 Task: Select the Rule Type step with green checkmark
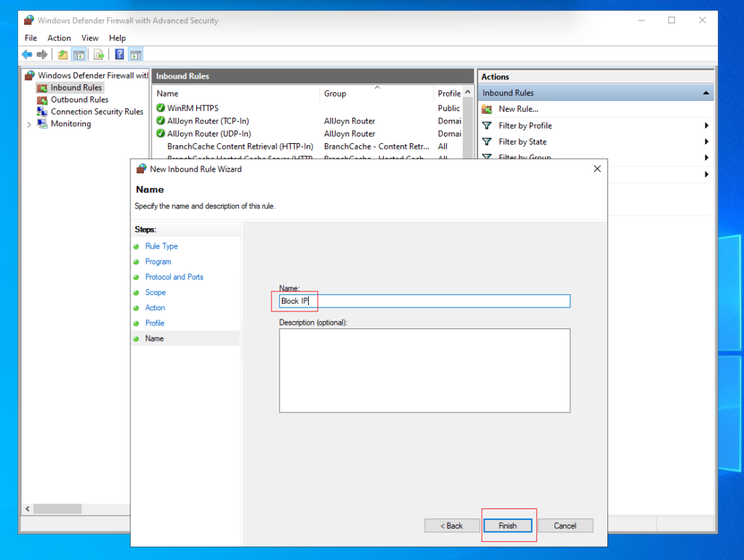[x=161, y=246]
